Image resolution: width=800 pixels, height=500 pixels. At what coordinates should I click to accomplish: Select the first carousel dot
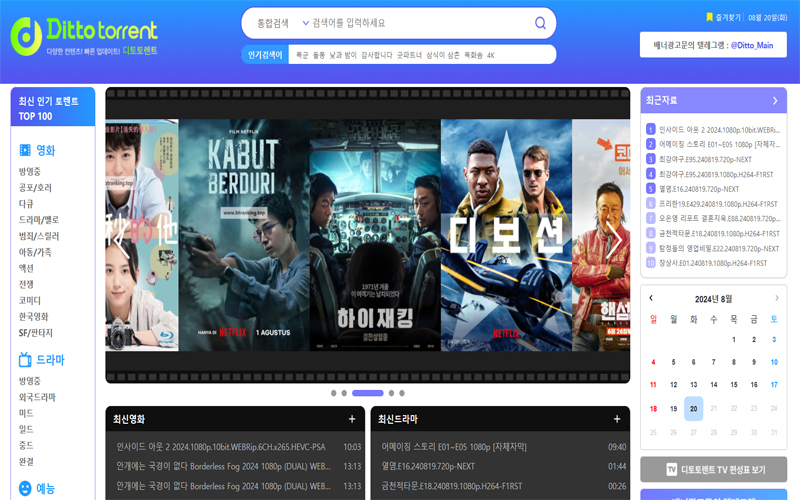pyautogui.click(x=334, y=393)
